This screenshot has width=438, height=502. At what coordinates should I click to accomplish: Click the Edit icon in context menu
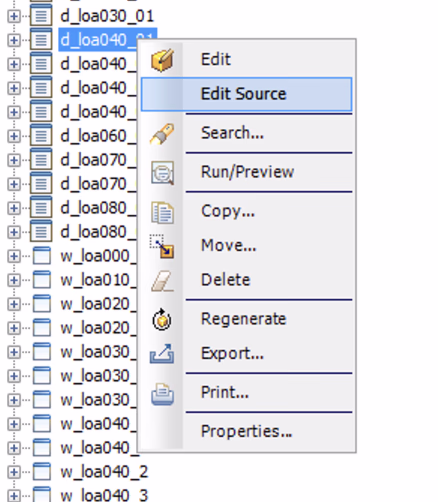[x=162, y=60]
